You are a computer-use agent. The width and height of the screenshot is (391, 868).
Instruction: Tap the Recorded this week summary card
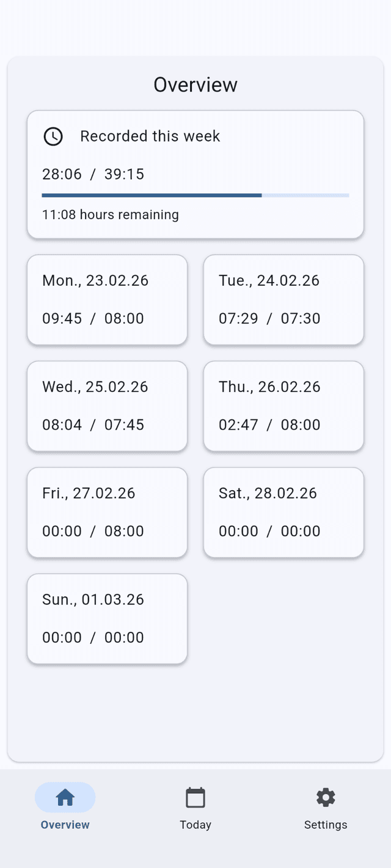(x=195, y=175)
